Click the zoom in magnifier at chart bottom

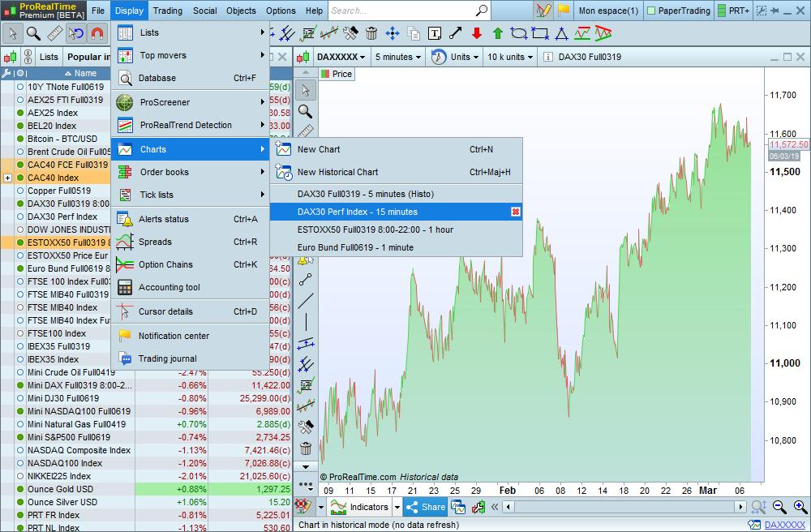point(800,507)
